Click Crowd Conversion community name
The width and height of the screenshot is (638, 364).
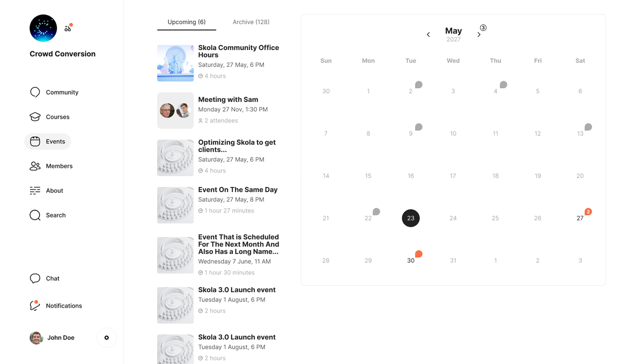pos(63,54)
